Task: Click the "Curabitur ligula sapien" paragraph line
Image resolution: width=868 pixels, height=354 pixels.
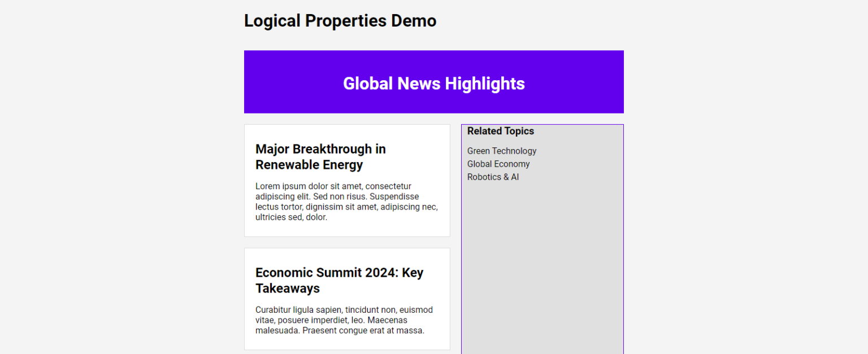Action: (x=344, y=310)
